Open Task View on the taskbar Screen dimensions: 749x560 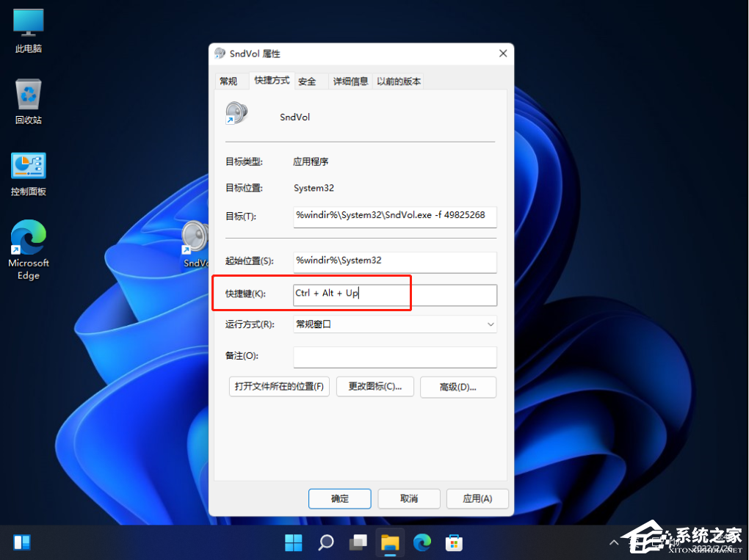pyautogui.click(x=358, y=542)
